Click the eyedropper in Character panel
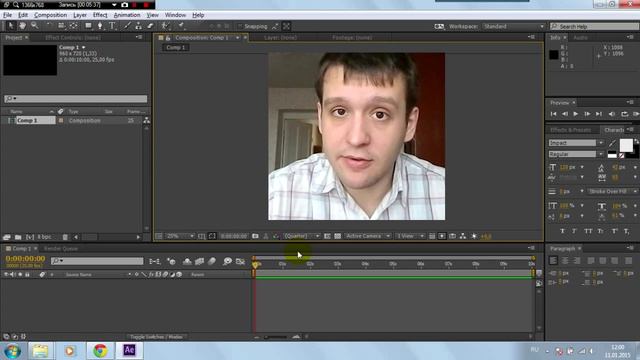 pos(611,143)
